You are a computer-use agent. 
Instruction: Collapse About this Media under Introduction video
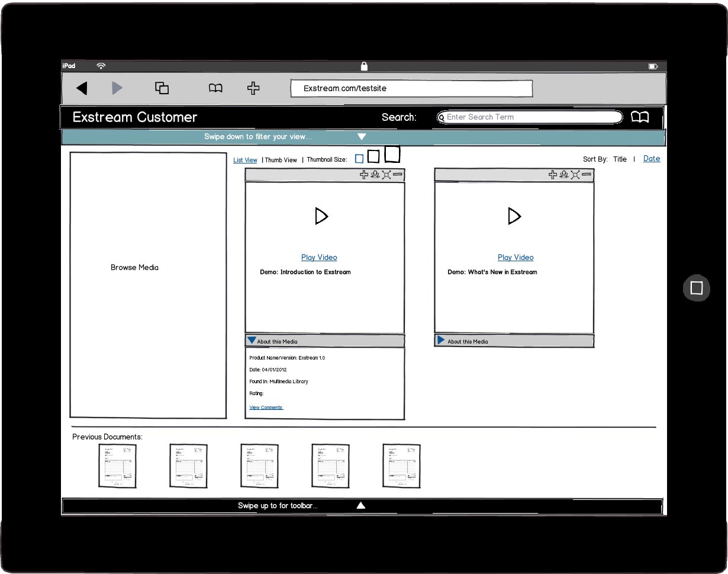coord(252,341)
